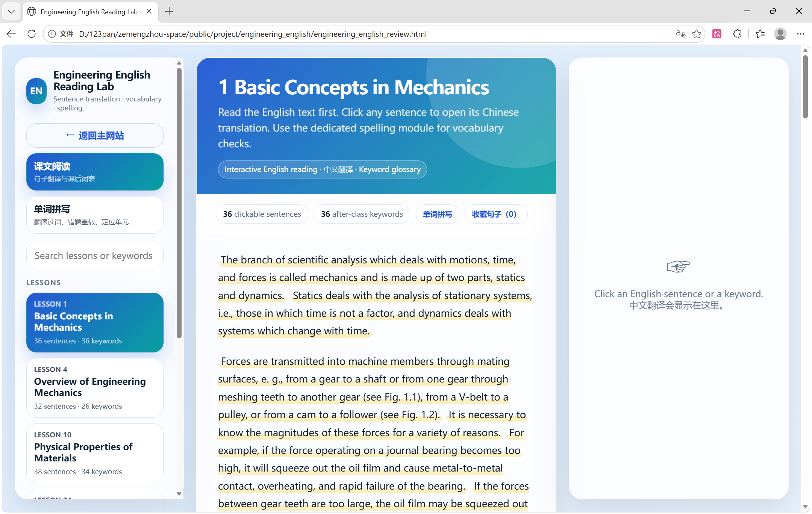Reload the page with refresh icon
Screen dimensions: 812x514
pyautogui.click(x=32, y=34)
